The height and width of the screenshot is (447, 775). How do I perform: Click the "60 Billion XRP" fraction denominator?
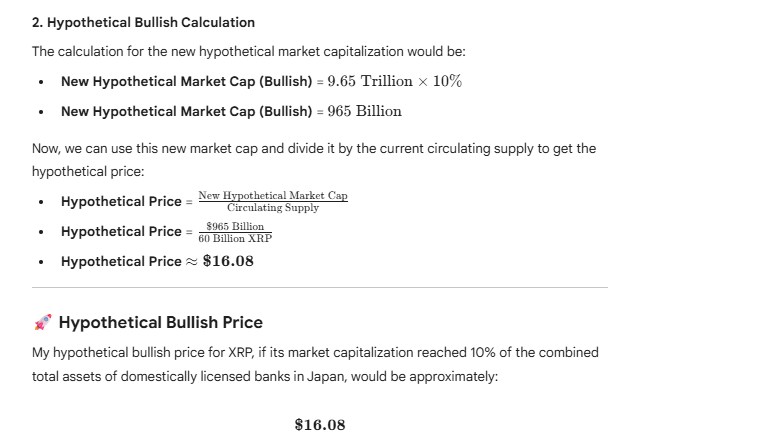235,239
